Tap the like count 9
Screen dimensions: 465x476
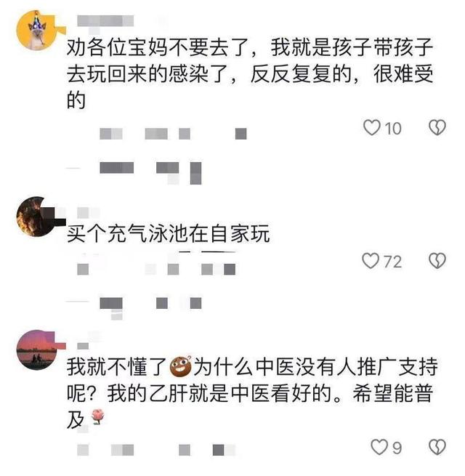click(397, 448)
